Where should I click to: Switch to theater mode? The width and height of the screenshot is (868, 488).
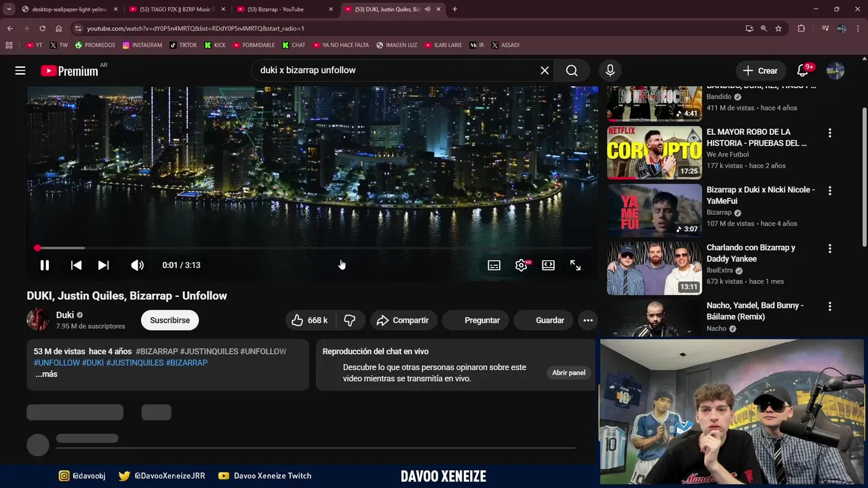[548, 265]
